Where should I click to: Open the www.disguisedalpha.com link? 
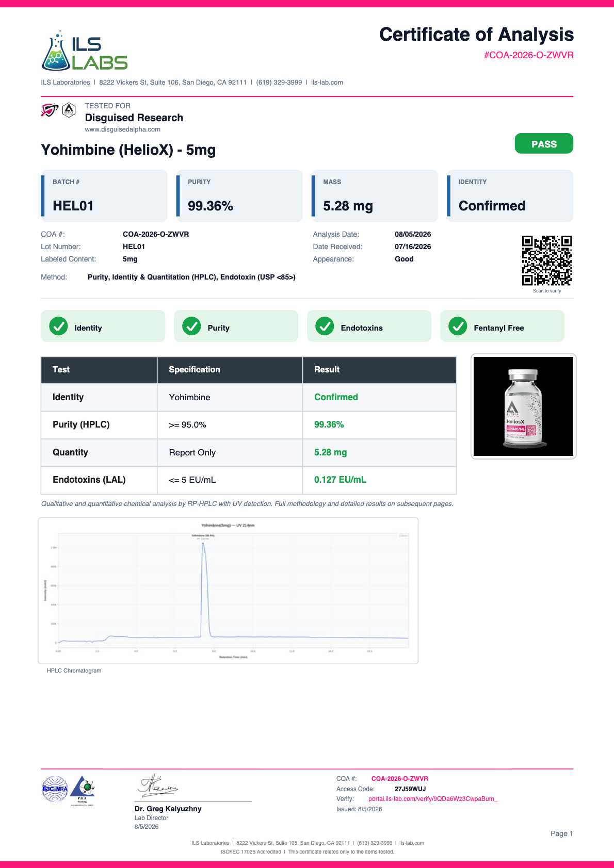point(122,129)
